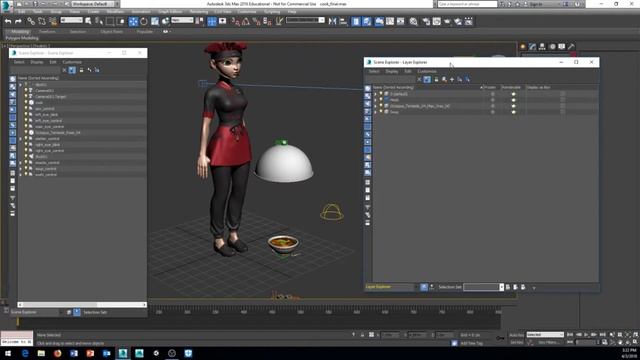This screenshot has width=640, height=360.
Task: Activate the Select and Move tool
Action: coord(133,21)
